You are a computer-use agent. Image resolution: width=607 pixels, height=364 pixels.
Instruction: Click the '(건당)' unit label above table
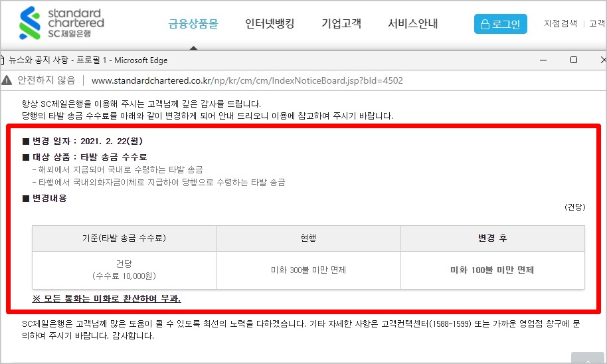click(x=575, y=207)
